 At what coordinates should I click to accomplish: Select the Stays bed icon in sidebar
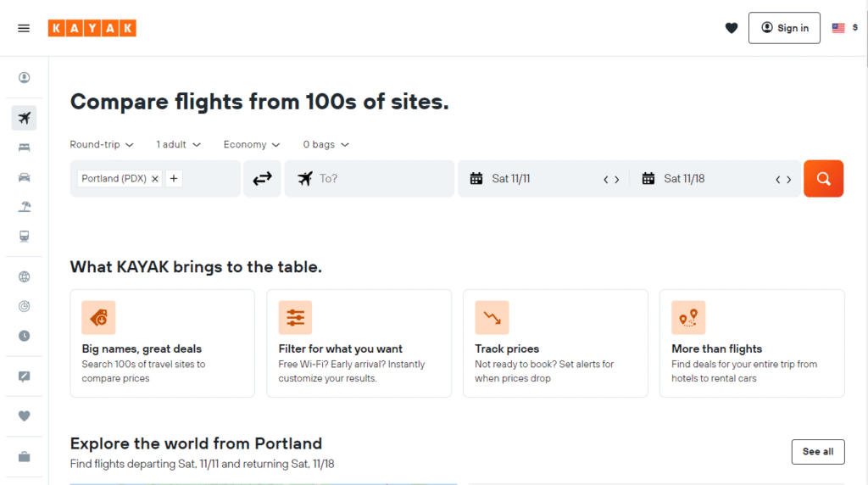(24, 148)
